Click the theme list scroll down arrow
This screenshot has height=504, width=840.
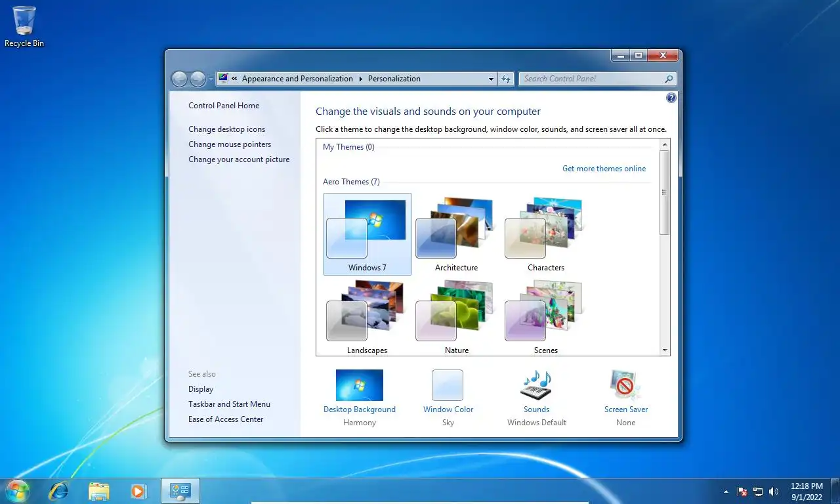(665, 350)
